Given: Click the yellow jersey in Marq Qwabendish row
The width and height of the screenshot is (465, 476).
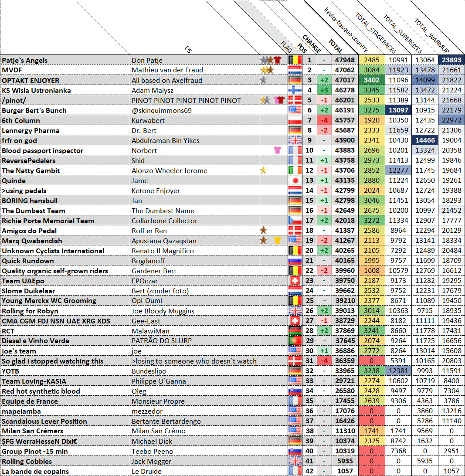Looking at the screenshot, I should click(x=278, y=241).
